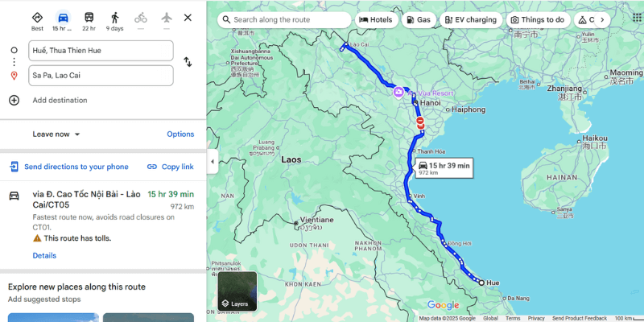Click the Add destination plus icon
This screenshot has width=644, height=322.
[x=14, y=100]
